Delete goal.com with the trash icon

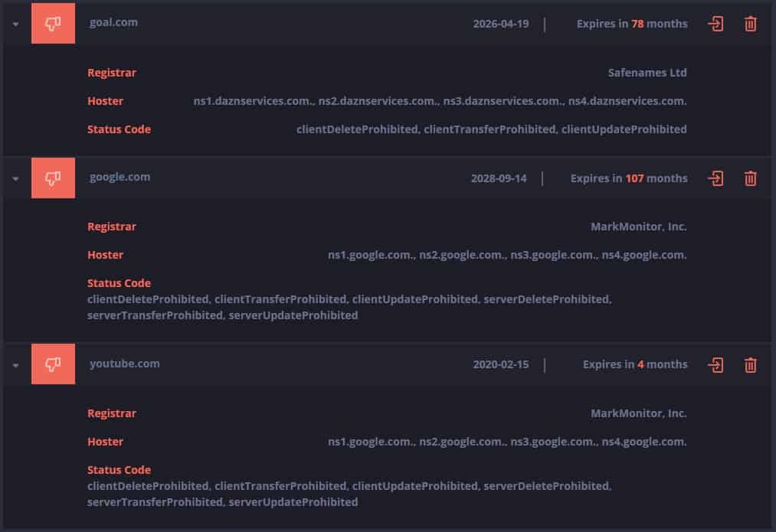pos(750,24)
